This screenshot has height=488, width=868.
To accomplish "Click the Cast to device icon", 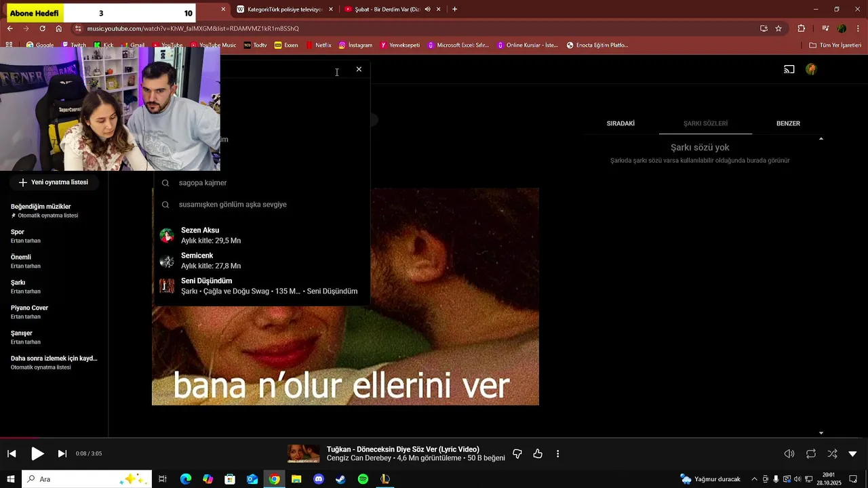I will point(789,69).
